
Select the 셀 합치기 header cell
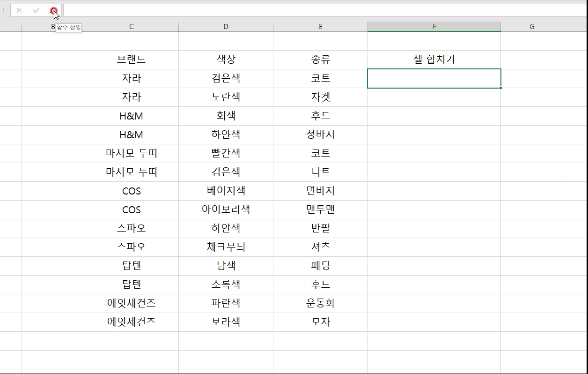click(434, 60)
